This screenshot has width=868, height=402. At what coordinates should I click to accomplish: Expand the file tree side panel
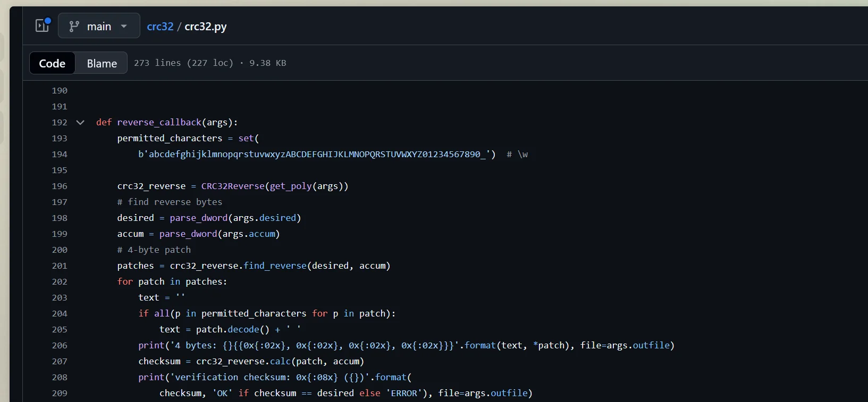[x=43, y=25]
